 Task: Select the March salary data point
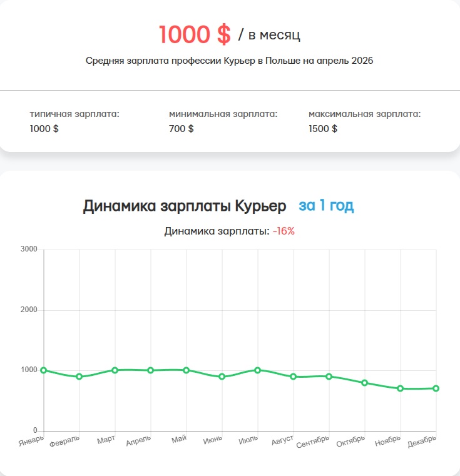[115, 370]
